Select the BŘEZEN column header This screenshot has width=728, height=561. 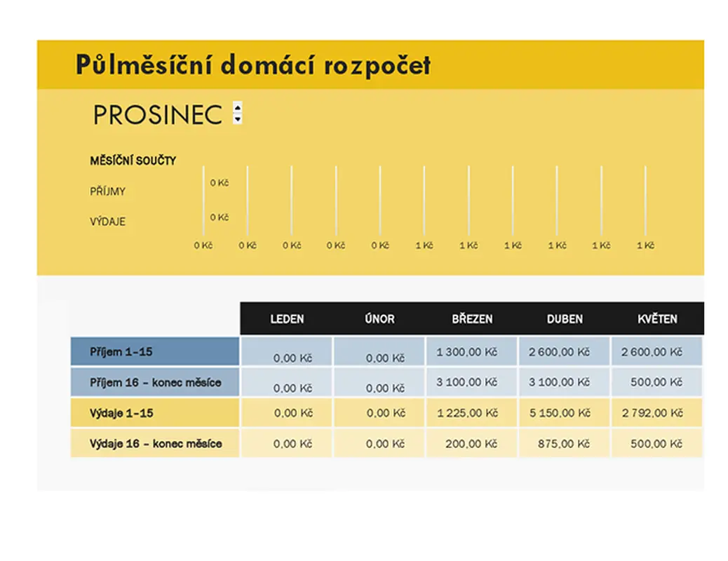472,318
